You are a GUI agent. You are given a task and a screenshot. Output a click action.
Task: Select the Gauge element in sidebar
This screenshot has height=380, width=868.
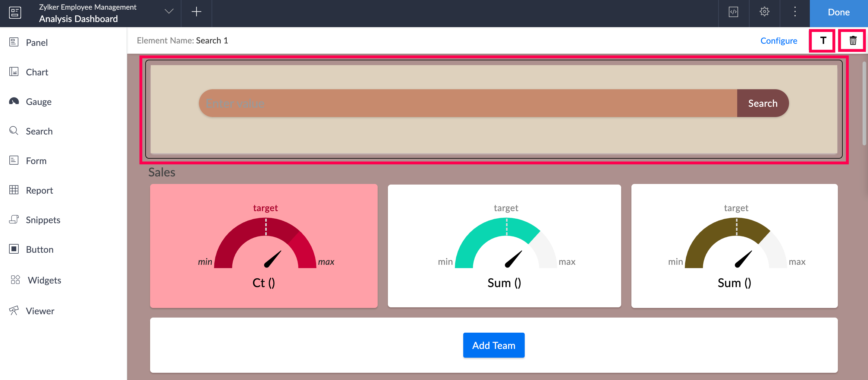[x=38, y=102]
